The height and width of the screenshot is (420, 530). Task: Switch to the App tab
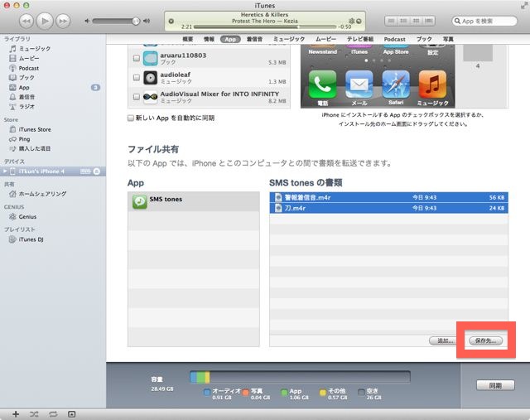point(230,39)
